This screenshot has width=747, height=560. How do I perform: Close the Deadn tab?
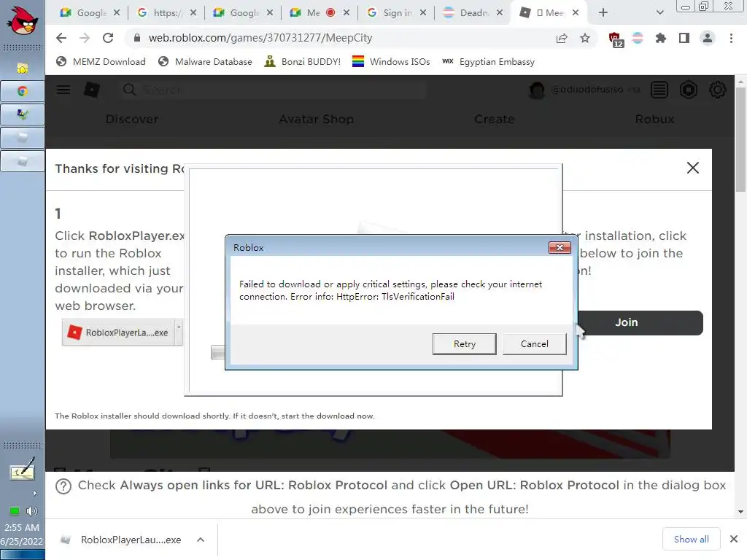[499, 13]
